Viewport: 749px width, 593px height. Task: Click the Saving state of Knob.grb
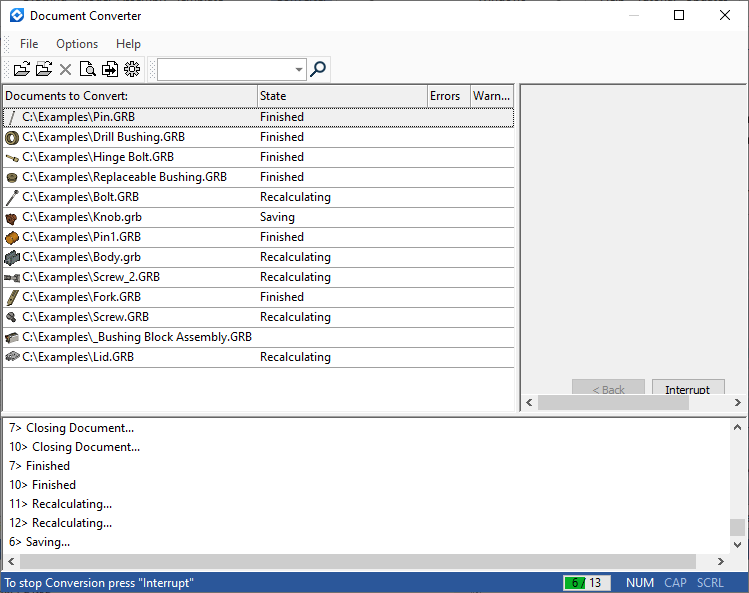click(277, 217)
